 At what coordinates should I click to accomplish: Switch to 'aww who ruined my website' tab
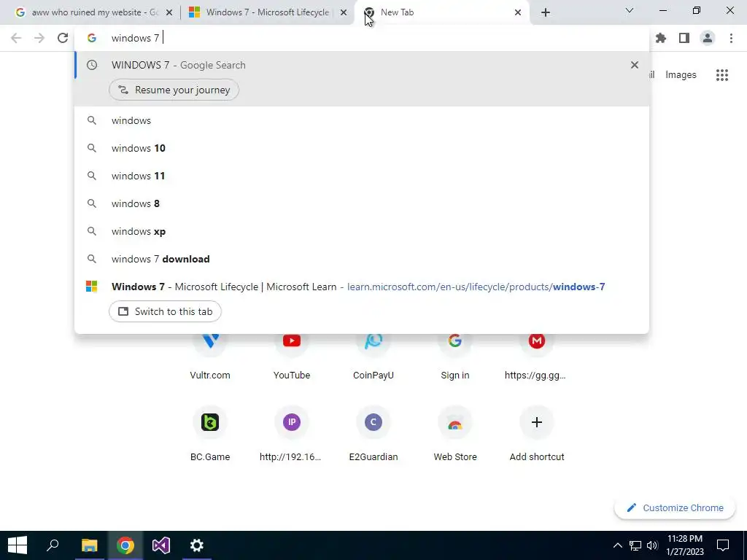94,12
